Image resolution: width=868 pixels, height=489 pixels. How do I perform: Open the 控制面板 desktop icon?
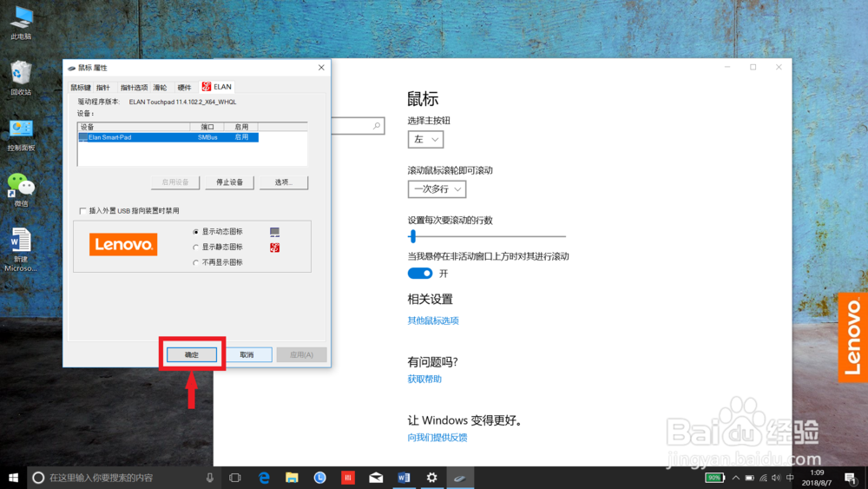(21, 135)
